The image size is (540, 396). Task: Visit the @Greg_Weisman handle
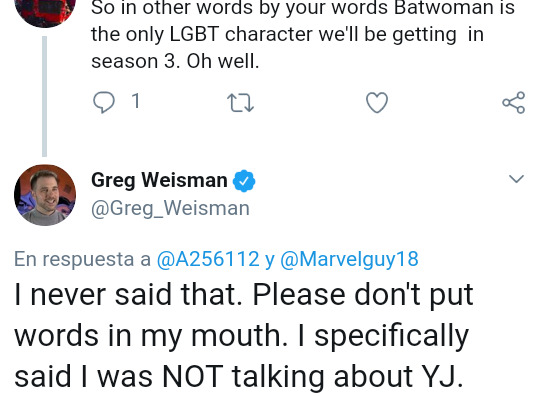click(x=170, y=209)
